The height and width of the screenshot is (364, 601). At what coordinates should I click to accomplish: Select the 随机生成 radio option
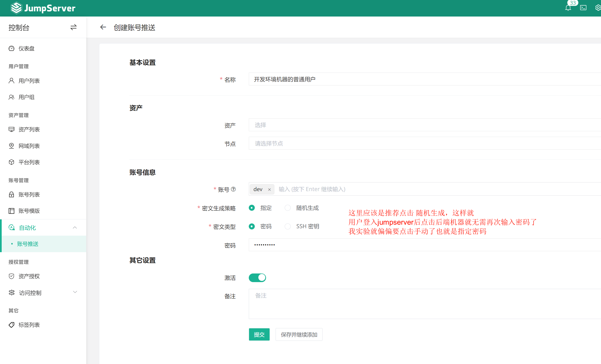(288, 208)
